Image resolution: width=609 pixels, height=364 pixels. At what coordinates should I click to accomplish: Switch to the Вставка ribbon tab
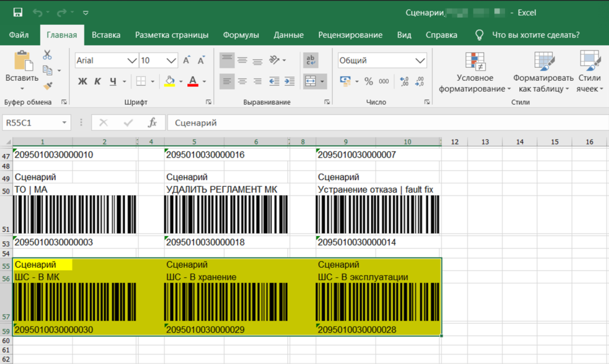[x=106, y=35]
